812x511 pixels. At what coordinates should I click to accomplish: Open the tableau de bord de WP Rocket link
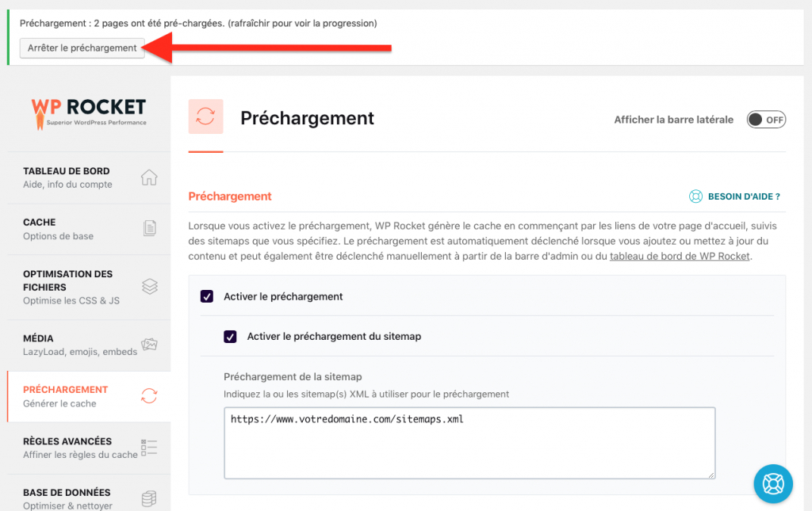point(680,256)
